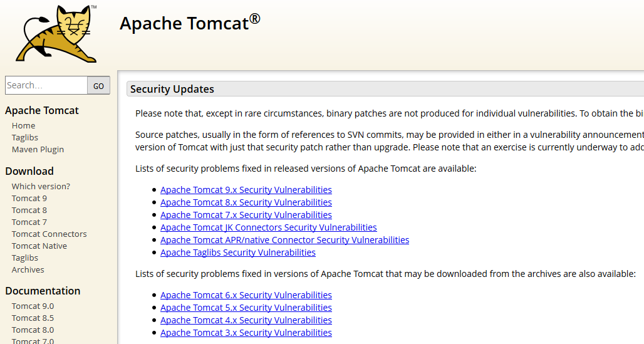Viewport: 644px width, 344px height.
Task: View Apache Tomcat 8.x Security Vulnerabilities
Action: pos(246,202)
